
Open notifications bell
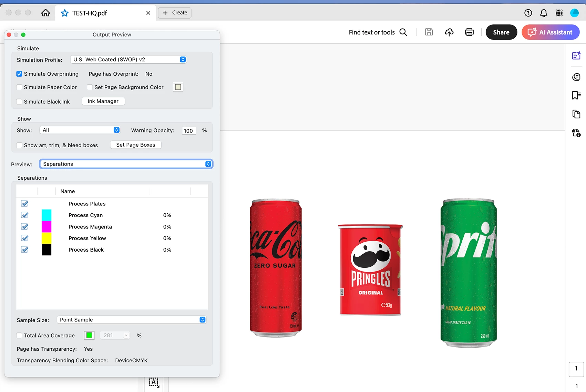(x=544, y=13)
